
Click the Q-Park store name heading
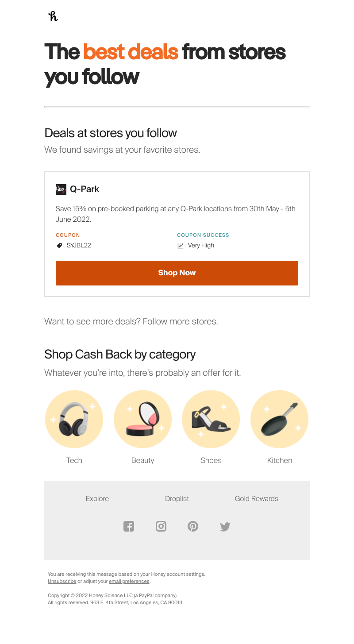tap(85, 189)
